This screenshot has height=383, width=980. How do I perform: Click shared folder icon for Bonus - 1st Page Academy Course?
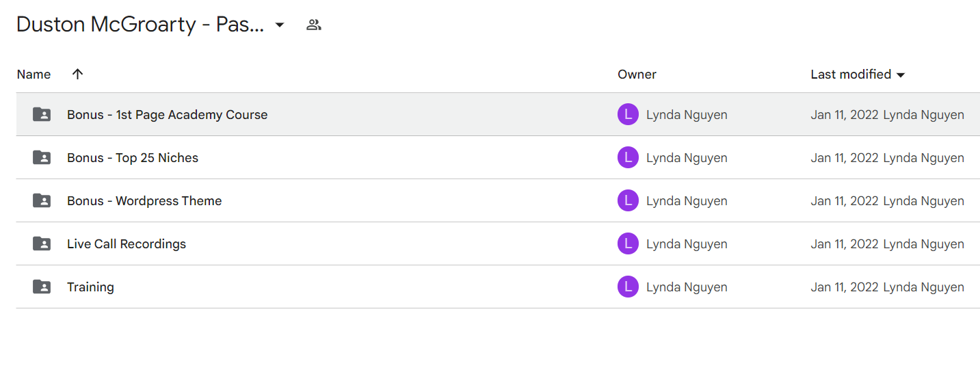click(x=42, y=114)
